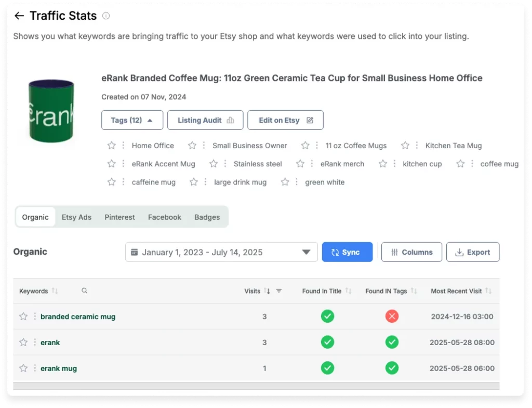This screenshot has width=532, height=408.
Task: Click the info icon next to Traffic Stats title
Action: pyautogui.click(x=105, y=16)
